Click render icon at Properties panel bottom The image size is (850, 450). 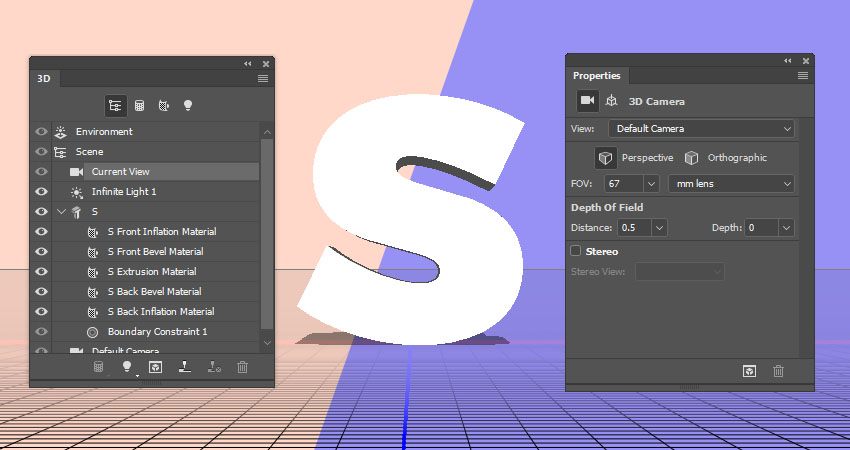pos(749,371)
